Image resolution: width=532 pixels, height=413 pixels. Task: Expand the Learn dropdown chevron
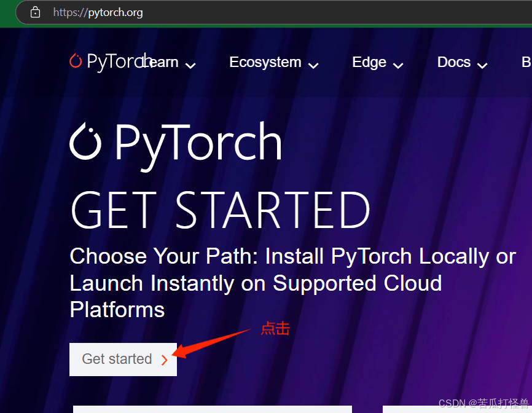(190, 65)
